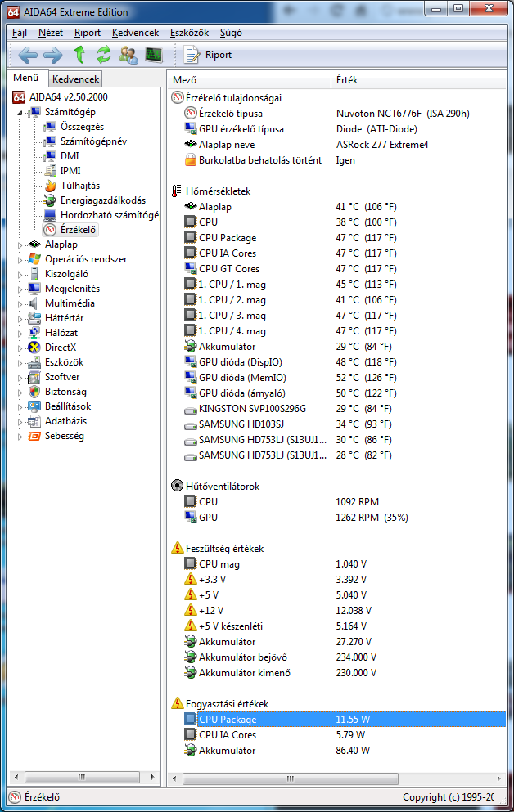514x812 pixels.
Task: Click the right pane horizontal scrollbar thumb
Action: pos(291,778)
